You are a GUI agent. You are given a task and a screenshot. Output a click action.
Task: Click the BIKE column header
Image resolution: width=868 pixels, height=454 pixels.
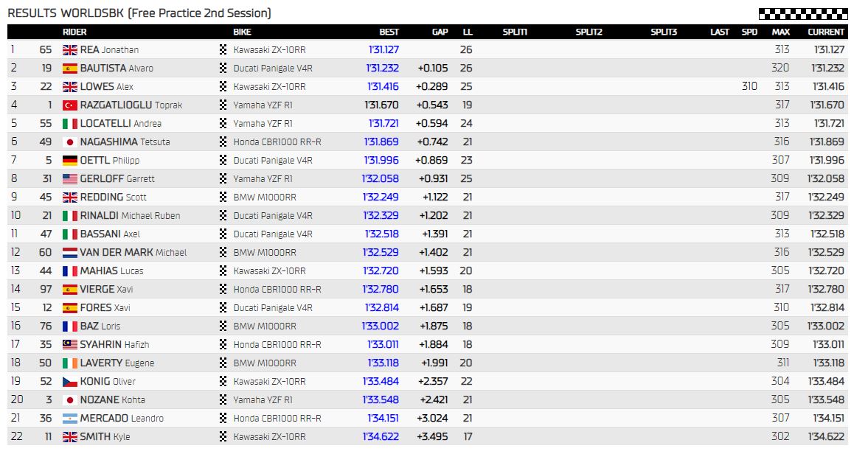(x=242, y=32)
